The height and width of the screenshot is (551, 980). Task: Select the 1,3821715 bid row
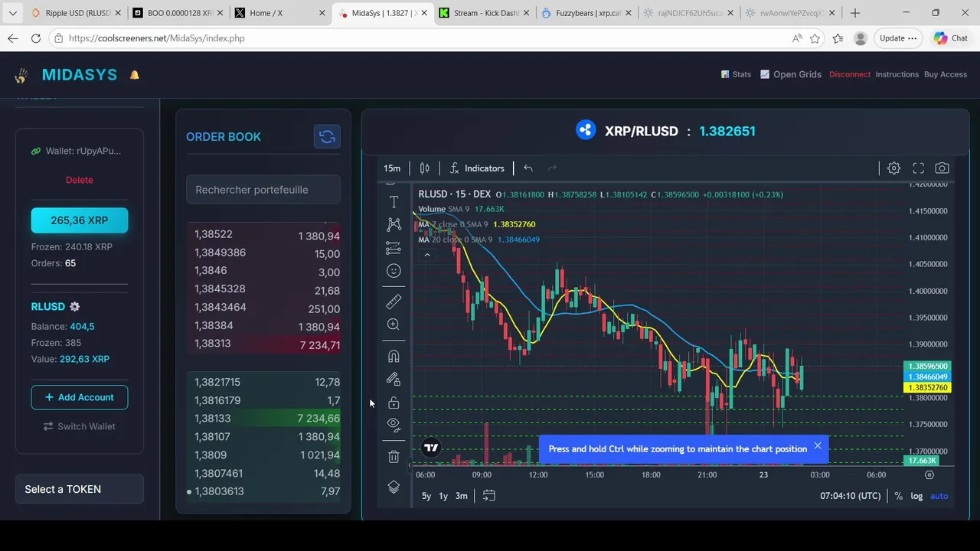point(263,382)
